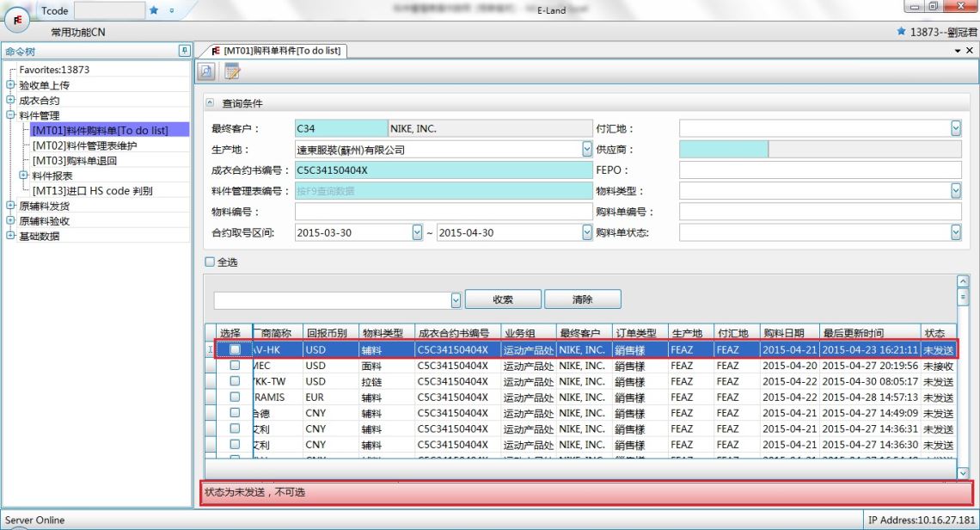Click the 清除 button
Screen dimensions: 980x530
(x=582, y=299)
